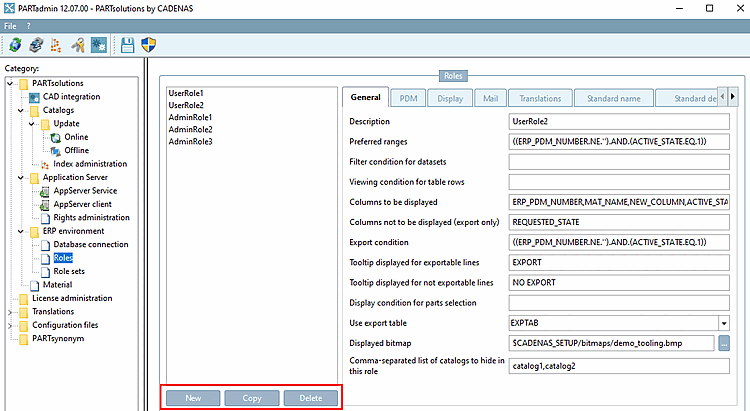Switch to the Mail tab
The width and height of the screenshot is (750, 411).
click(490, 99)
